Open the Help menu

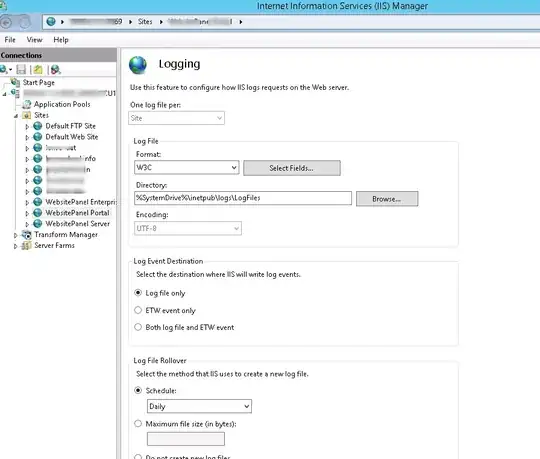[61, 40]
